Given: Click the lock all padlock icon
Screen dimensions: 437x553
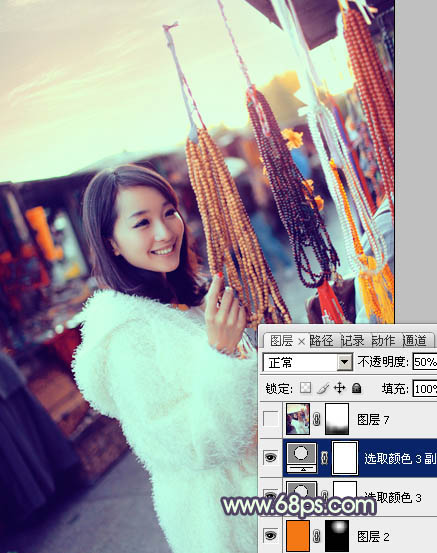Looking at the screenshot, I should point(357,388).
